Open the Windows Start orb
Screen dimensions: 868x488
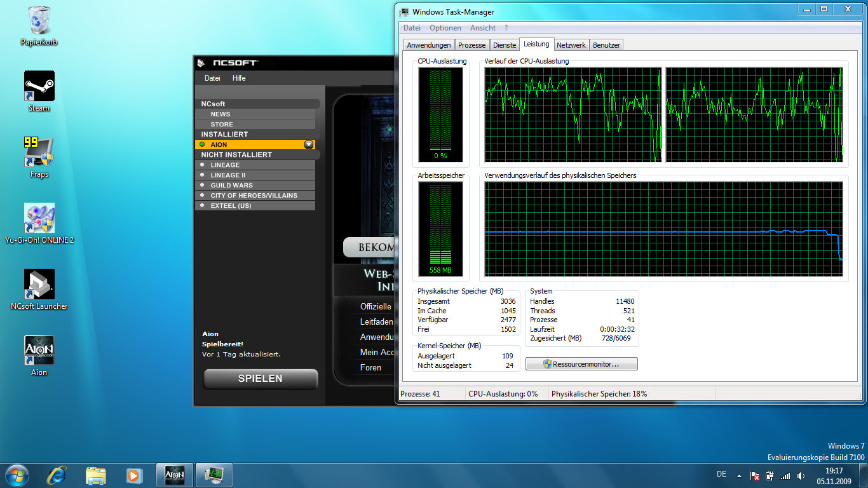(17, 475)
